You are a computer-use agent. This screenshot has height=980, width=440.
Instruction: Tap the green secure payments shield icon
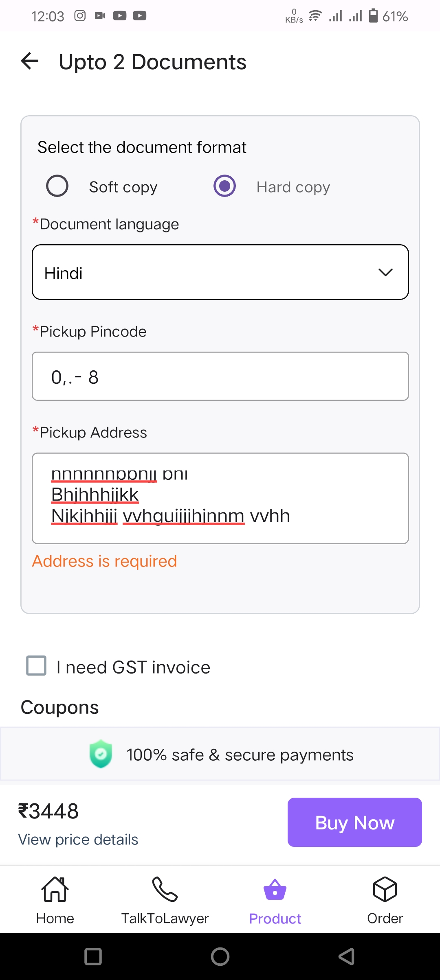101,754
